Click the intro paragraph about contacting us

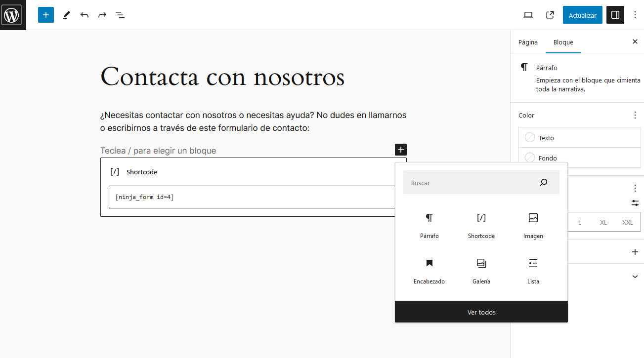tap(254, 121)
